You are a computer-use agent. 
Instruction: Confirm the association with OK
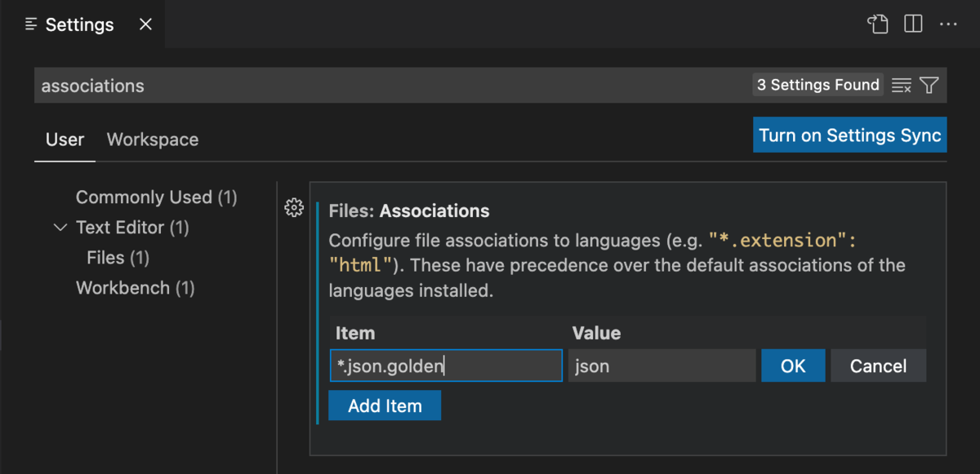793,365
